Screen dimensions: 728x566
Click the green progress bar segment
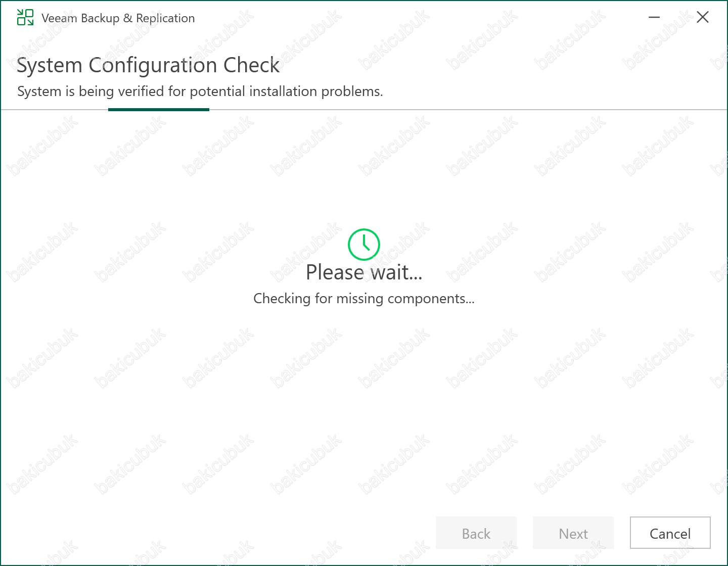tap(158, 110)
